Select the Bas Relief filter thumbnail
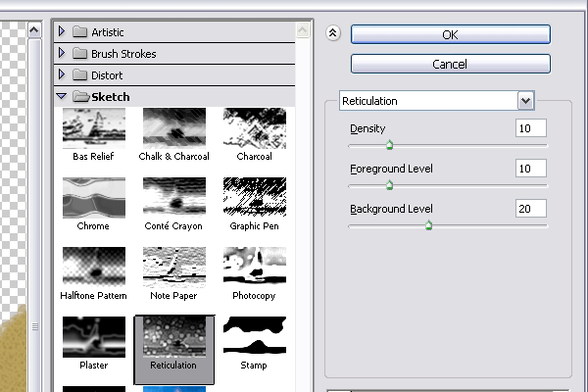 (x=94, y=128)
